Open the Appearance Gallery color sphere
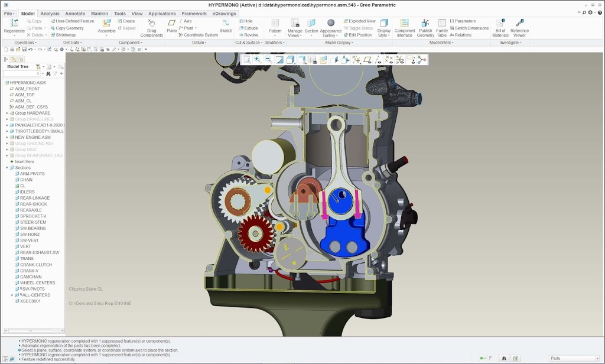Image resolution: width=605 pixels, height=364 pixels. (x=331, y=23)
